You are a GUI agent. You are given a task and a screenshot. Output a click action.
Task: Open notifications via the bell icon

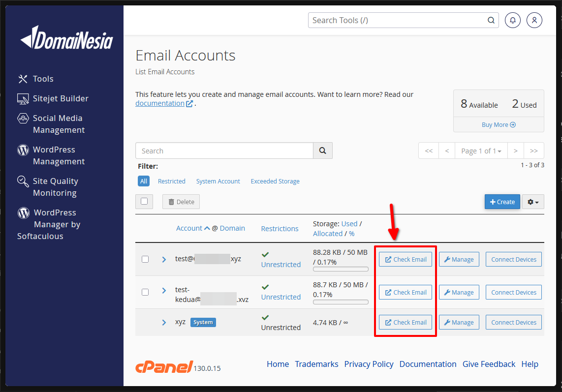pos(512,20)
